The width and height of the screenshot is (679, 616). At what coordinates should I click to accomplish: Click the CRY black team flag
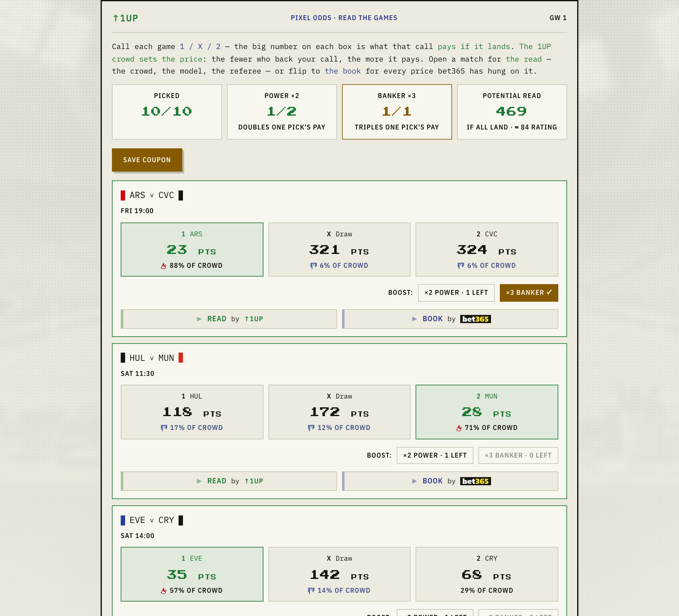point(181,520)
